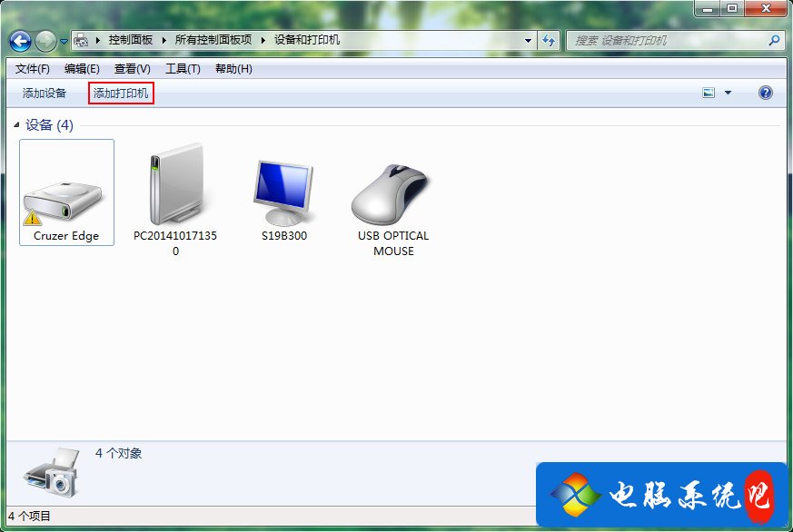Select the USB OPTICAL MOUSE icon
The height and width of the screenshot is (532, 793).
(390, 192)
